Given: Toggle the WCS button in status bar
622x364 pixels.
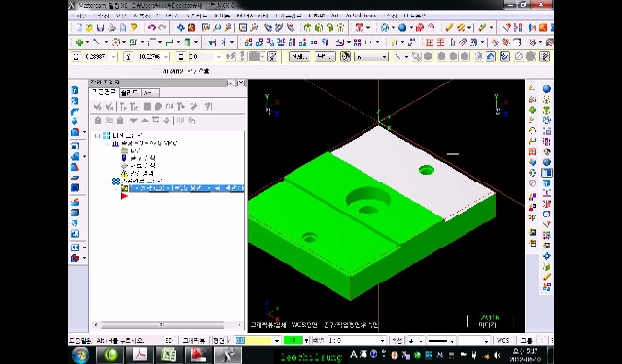Looking at the screenshot, I should (x=502, y=341).
